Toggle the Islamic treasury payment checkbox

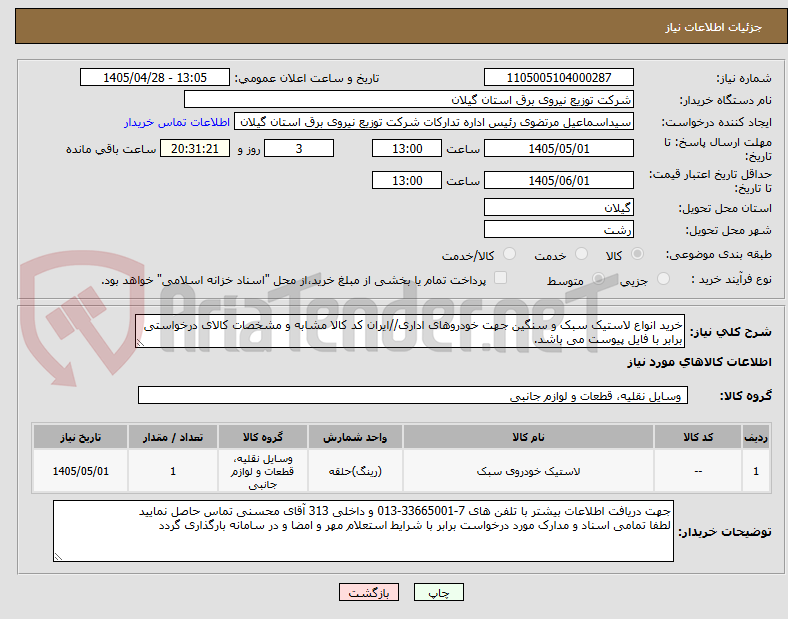[x=501, y=278]
